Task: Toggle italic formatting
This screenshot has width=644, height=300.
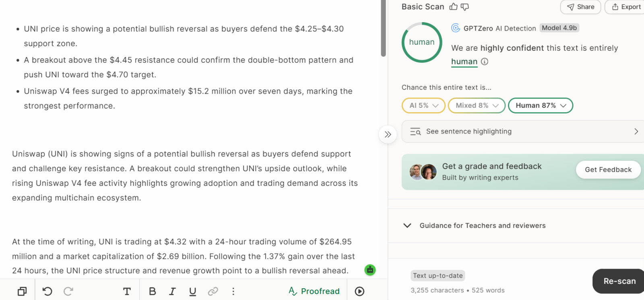Action: point(172,291)
